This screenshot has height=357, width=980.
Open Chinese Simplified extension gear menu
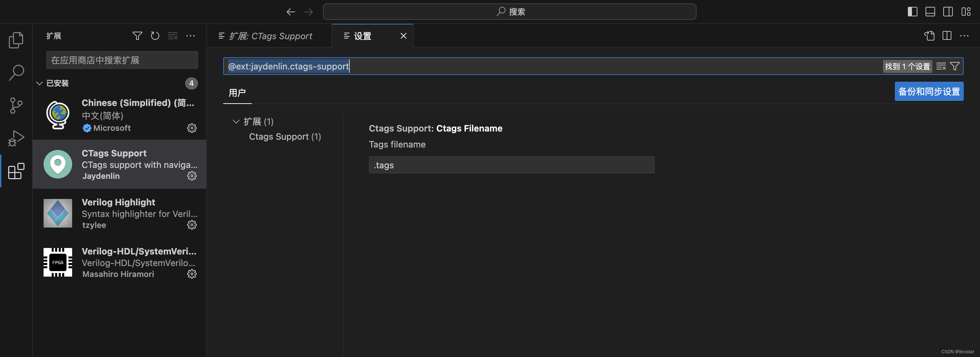click(192, 128)
